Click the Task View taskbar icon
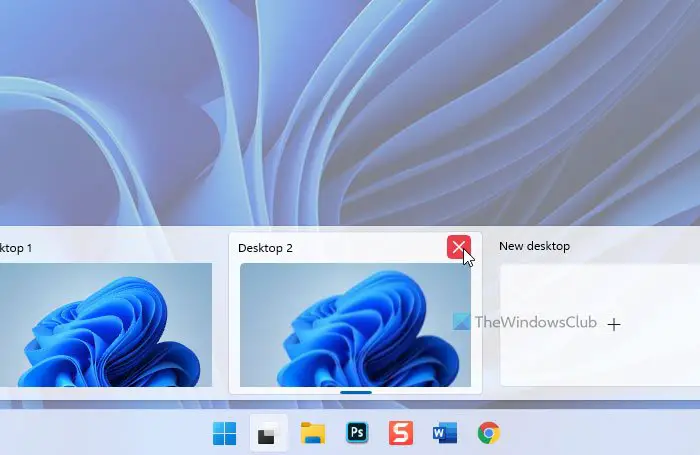 [x=269, y=433]
